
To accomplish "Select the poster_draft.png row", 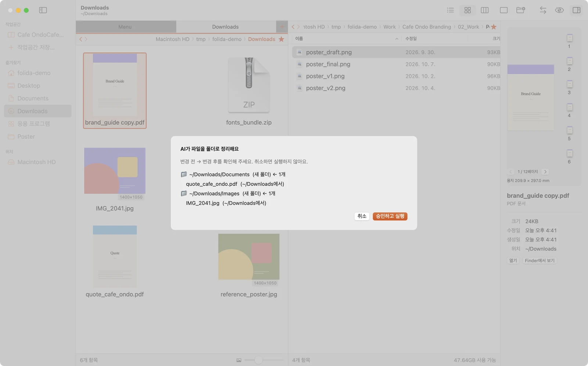I will 396,52.
